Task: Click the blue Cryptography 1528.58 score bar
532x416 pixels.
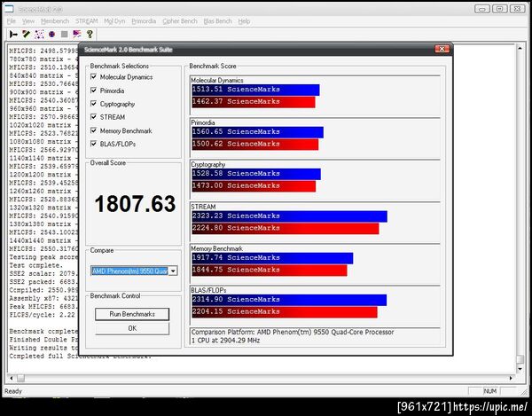Action: (256, 174)
